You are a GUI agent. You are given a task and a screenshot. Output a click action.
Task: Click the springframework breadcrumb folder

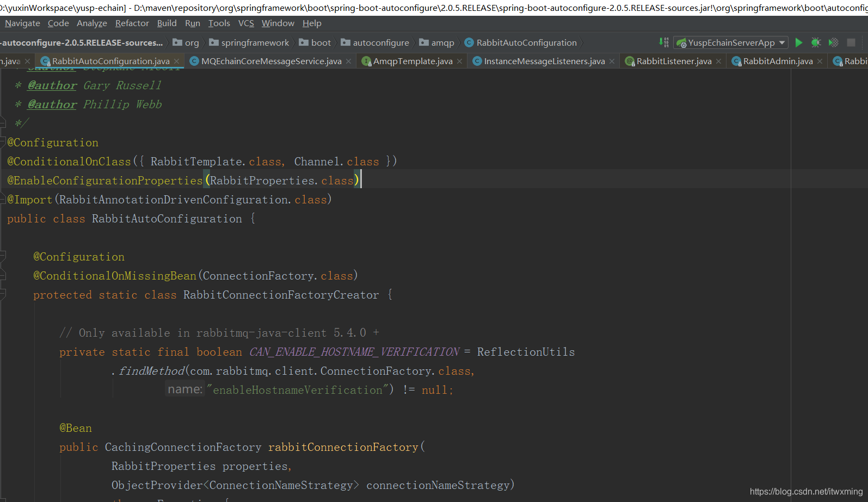[249, 42]
